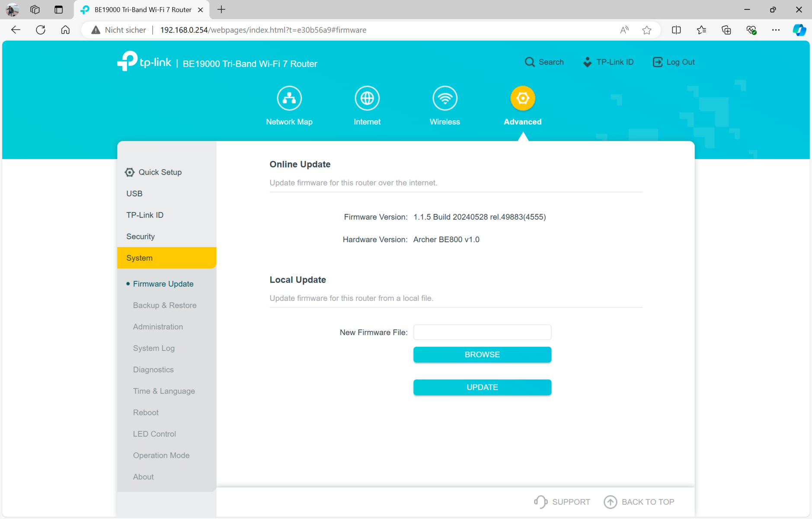The height and width of the screenshot is (519, 812).
Task: Open the Copilot sidebar icon
Action: [799, 30]
